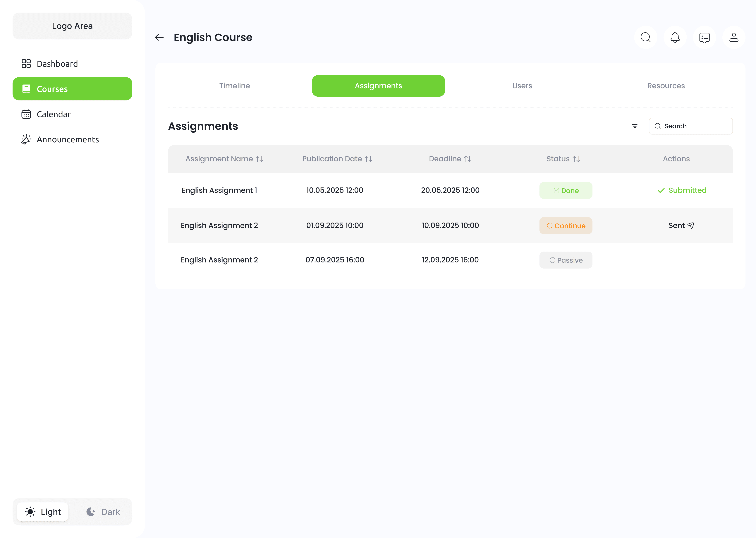Sort by Assignment Name column
This screenshot has width=756, height=538.
(x=260, y=159)
